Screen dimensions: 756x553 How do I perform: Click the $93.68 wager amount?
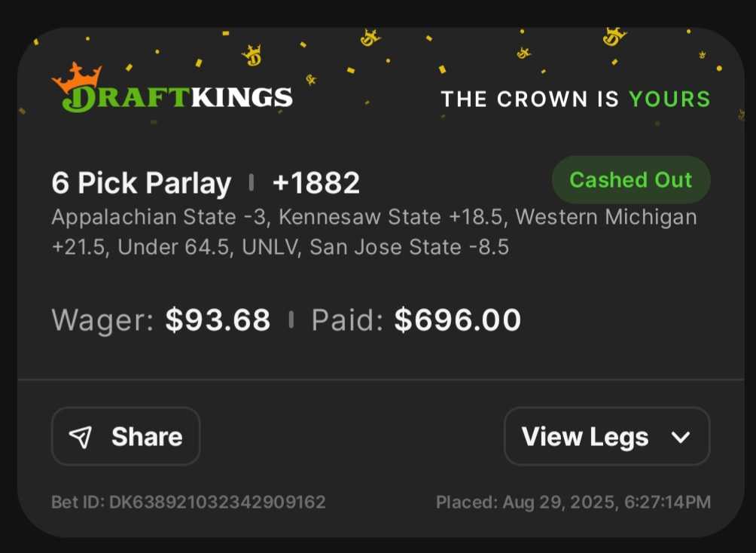[x=218, y=320]
